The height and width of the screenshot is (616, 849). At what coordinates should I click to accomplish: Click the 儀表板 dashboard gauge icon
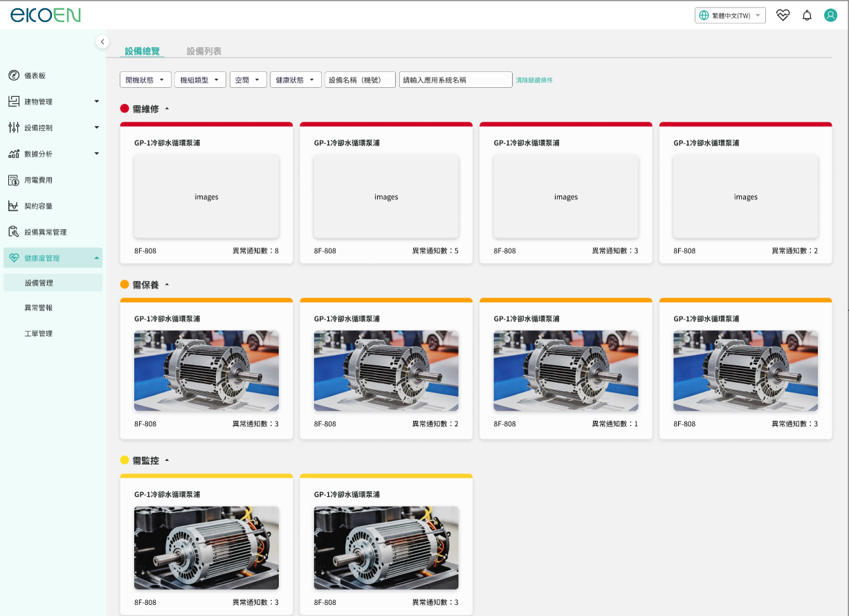(x=14, y=75)
